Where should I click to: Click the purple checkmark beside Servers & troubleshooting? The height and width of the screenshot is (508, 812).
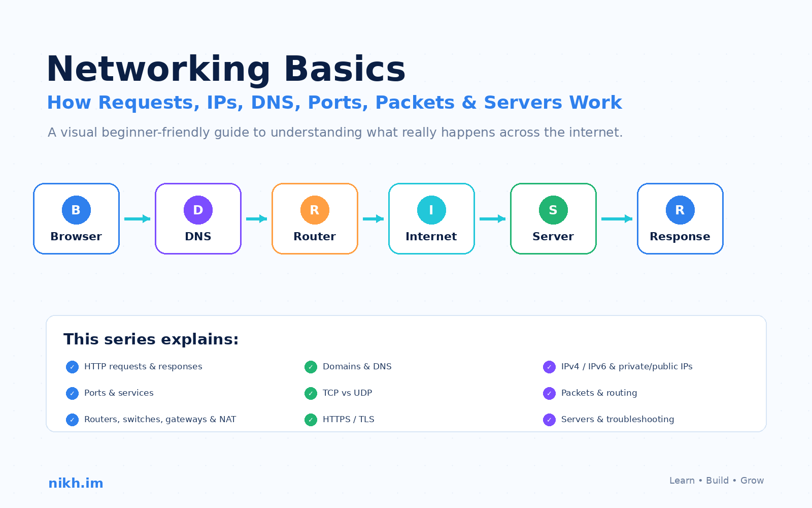coord(549,420)
